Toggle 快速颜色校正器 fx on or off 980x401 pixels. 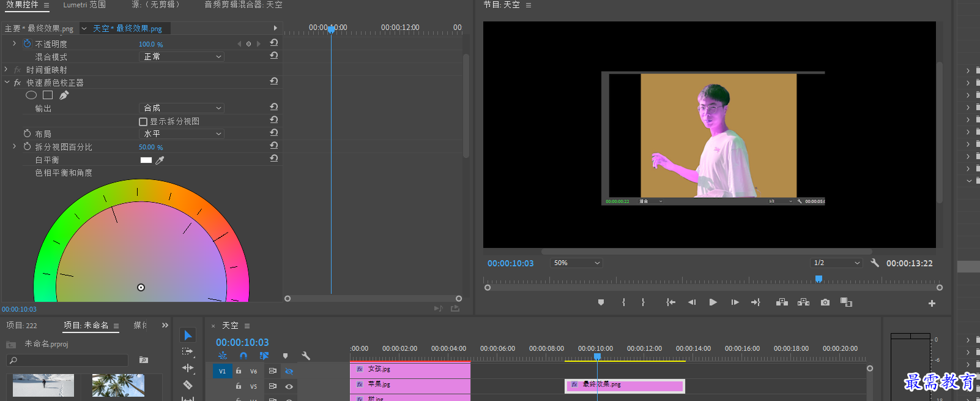coord(17,83)
